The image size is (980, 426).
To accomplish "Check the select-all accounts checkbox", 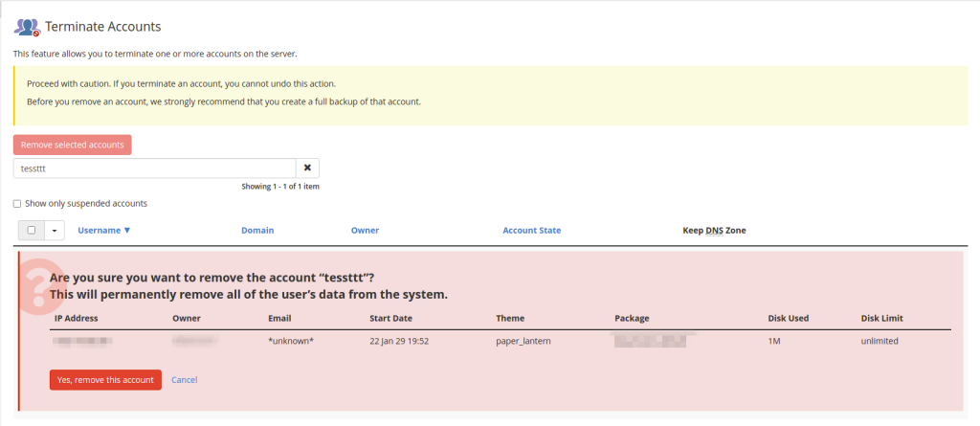I will tap(32, 231).
